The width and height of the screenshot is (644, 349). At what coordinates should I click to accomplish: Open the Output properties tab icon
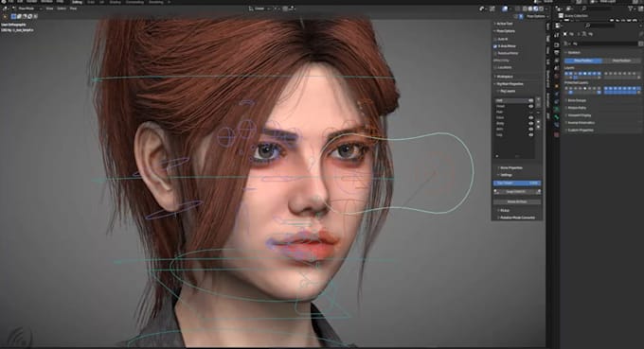coord(557,52)
